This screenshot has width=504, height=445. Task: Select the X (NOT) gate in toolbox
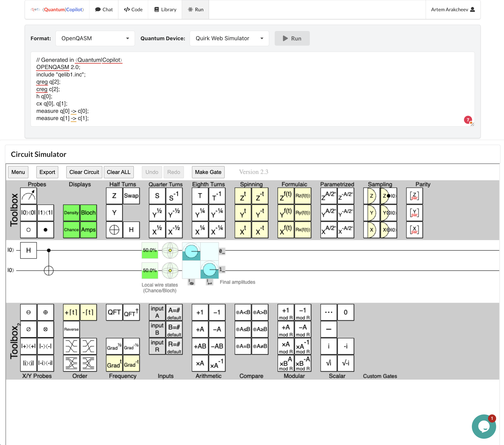pyautogui.click(x=114, y=230)
